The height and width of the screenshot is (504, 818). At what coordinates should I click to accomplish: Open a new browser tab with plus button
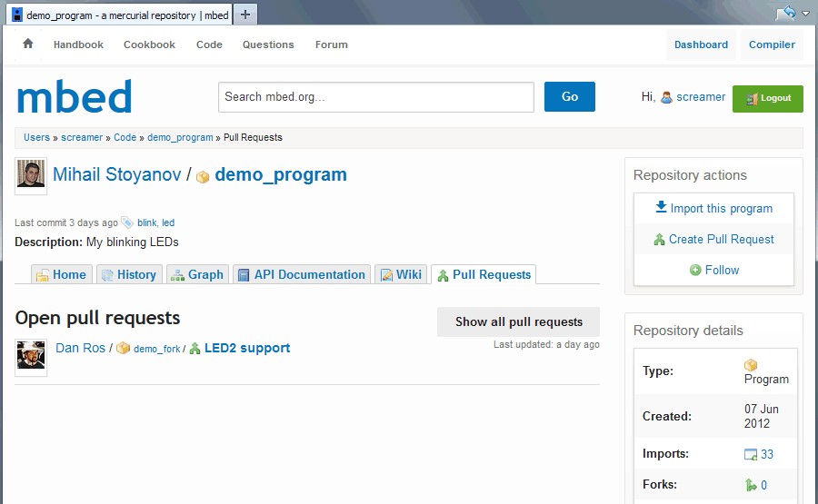pyautogui.click(x=245, y=15)
